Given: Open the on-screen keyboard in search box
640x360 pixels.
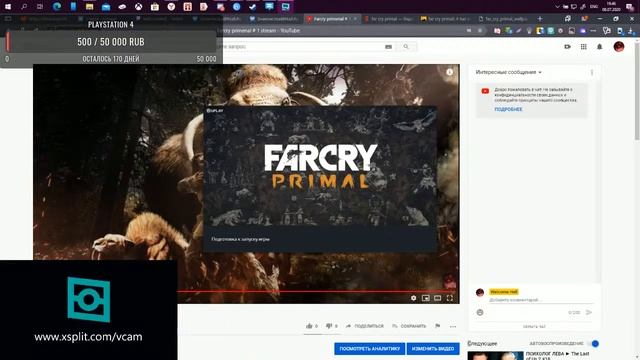Looking at the screenshot, I should (388, 47).
